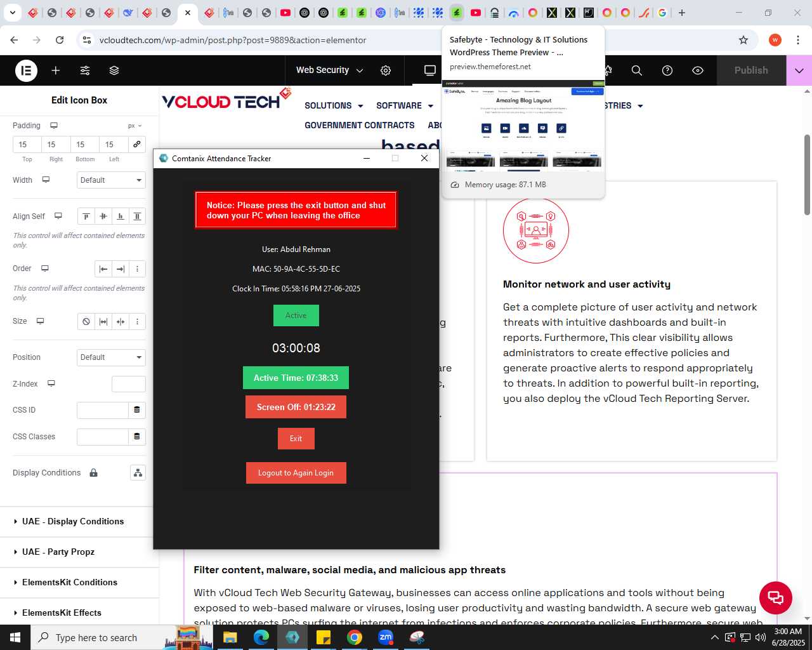
Task: Open the Position dropdown
Action: pyautogui.click(x=111, y=357)
